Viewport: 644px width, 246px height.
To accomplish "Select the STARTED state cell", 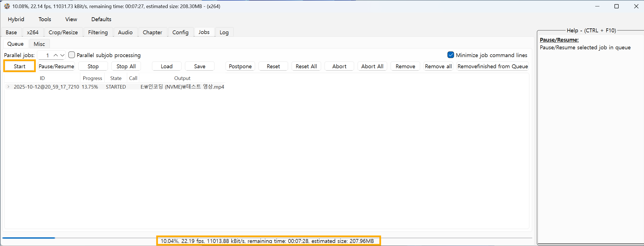I will click(x=116, y=87).
